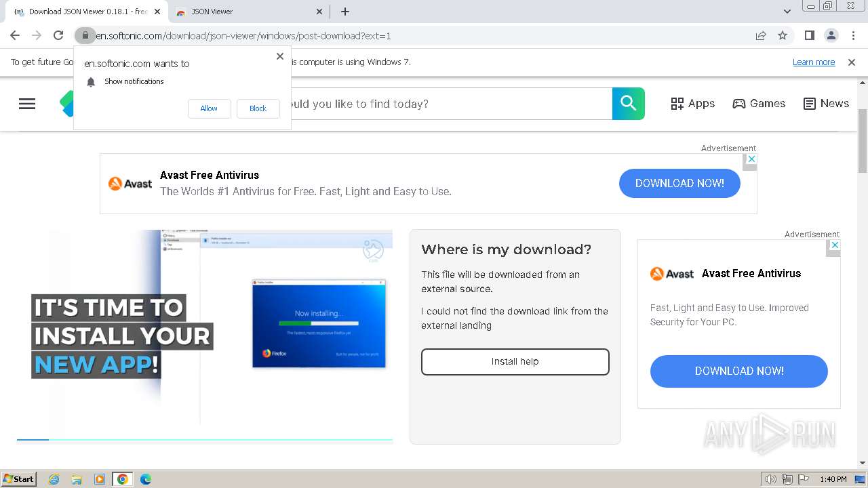Open the Games section
Viewport: 868px width, 488px height.
click(759, 104)
